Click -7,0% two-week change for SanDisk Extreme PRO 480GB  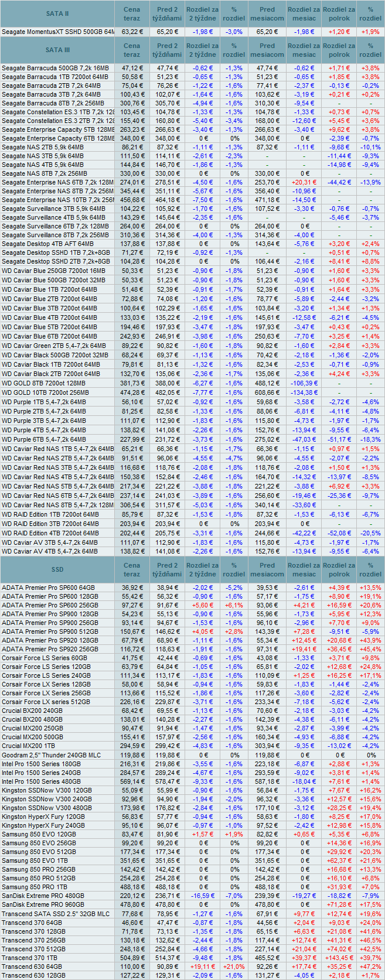point(234,896)
